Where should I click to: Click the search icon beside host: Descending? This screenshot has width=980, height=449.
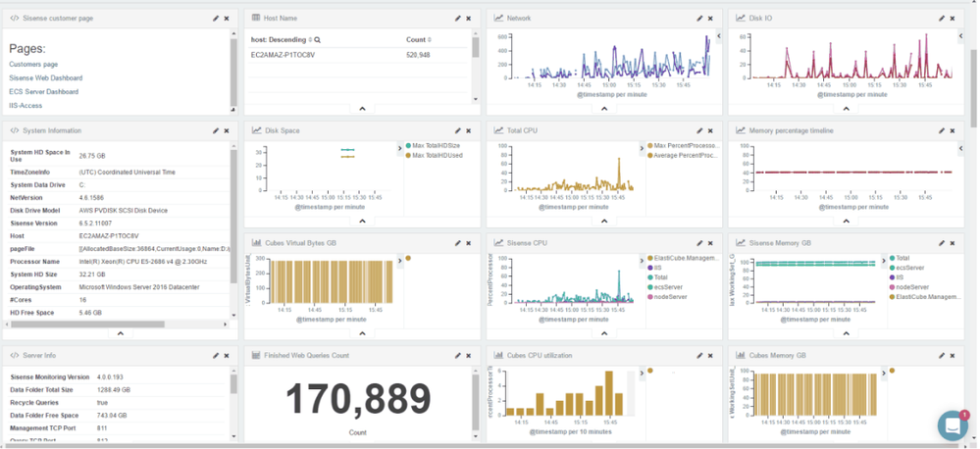point(318,40)
